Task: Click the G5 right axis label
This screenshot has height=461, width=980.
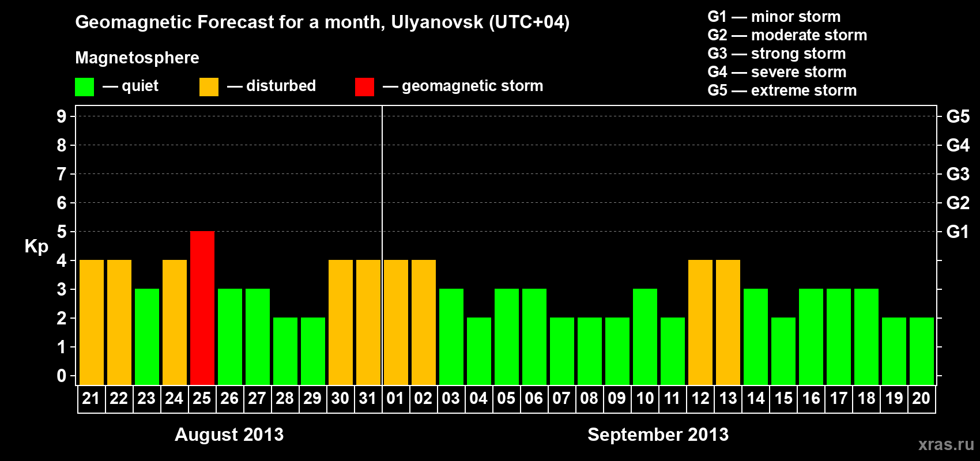Action: pos(958,116)
